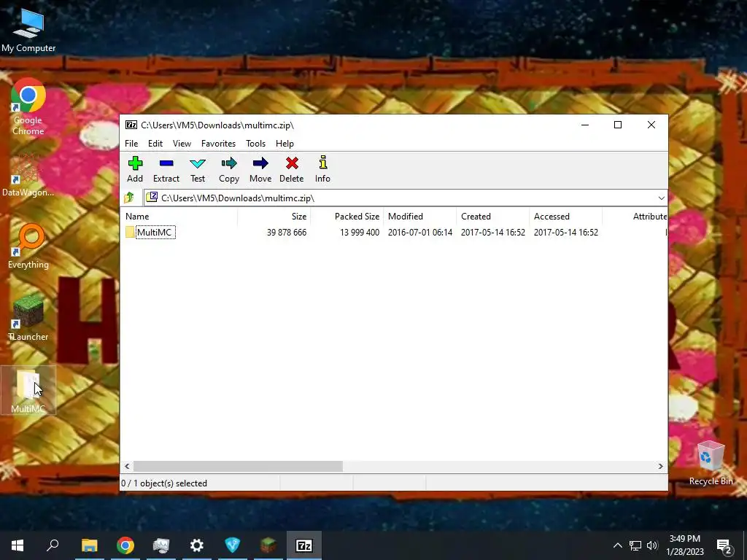747x560 pixels.
Task: Sort by the Accessed column header
Action: tap(565, 216)
